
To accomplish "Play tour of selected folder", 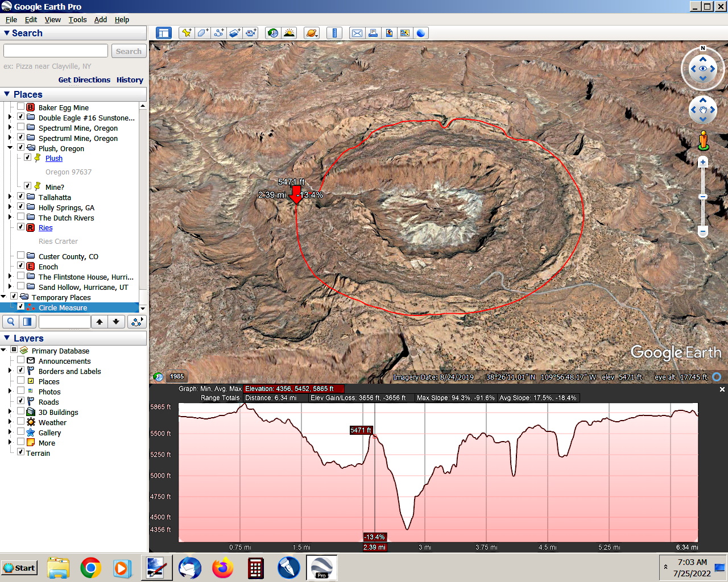I will pyautogui.click(x=136, y=322).
